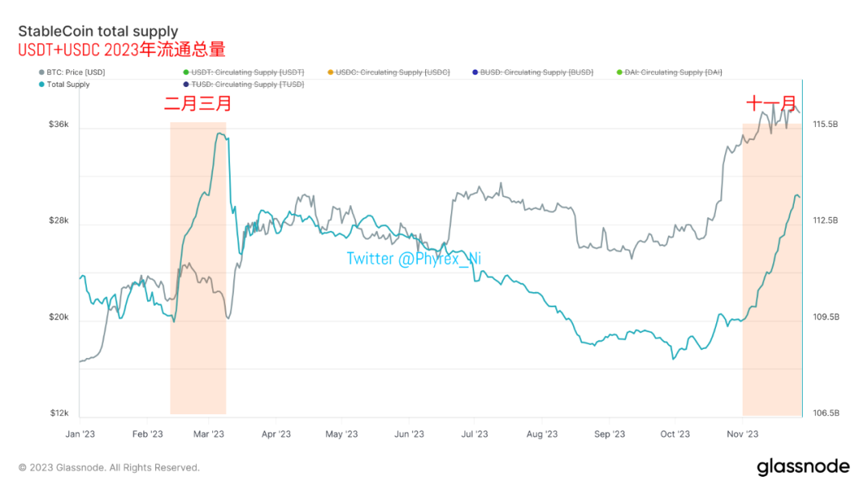Click the 十一月 highlighted region label
The width and height of the screenshot is (868, 489).
pos(771,104)
